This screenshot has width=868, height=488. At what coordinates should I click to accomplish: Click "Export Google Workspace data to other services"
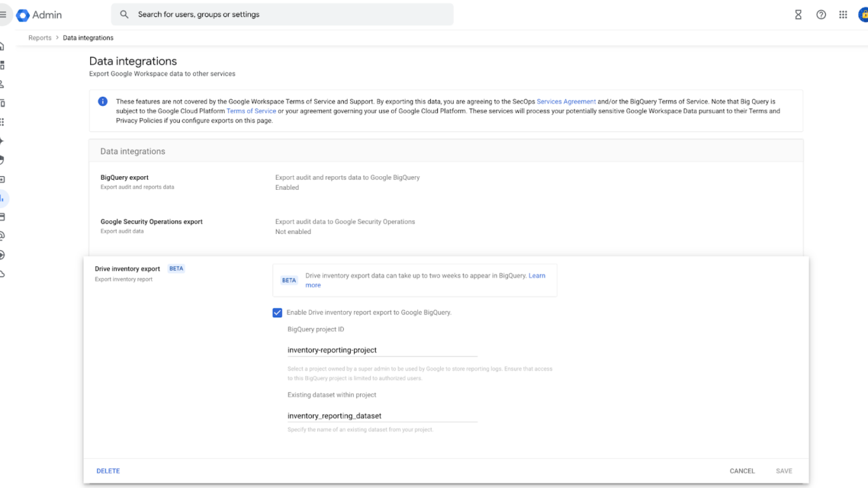coord(162,73)
